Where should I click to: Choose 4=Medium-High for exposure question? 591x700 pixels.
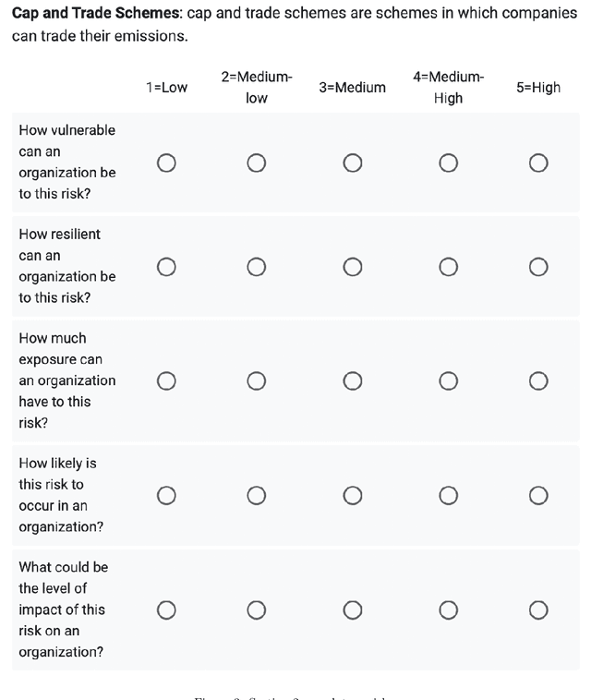tap(448, 380)
